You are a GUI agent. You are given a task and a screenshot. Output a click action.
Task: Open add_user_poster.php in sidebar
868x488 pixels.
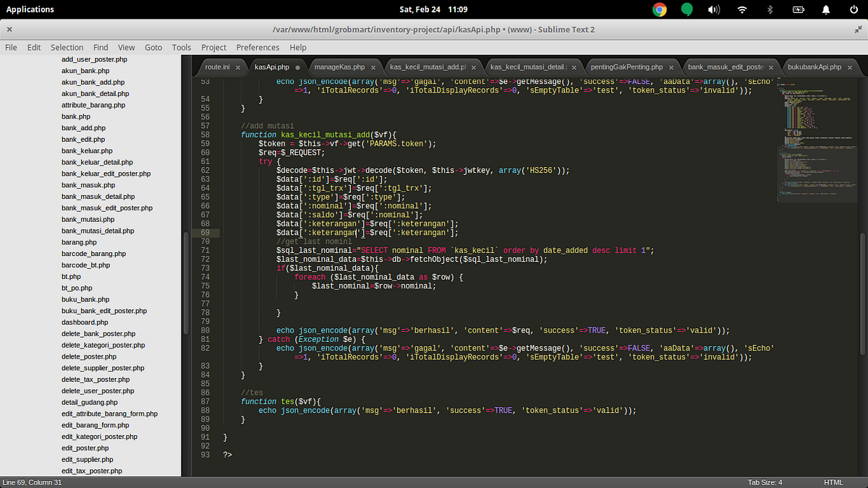pyautogui.click(x=93, y=59)
